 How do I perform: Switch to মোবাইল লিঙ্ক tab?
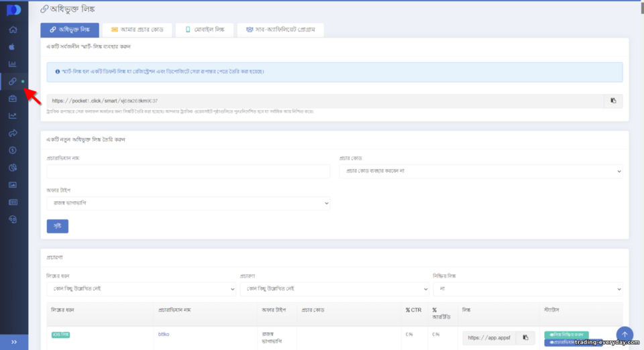click(x=205, y=30)
